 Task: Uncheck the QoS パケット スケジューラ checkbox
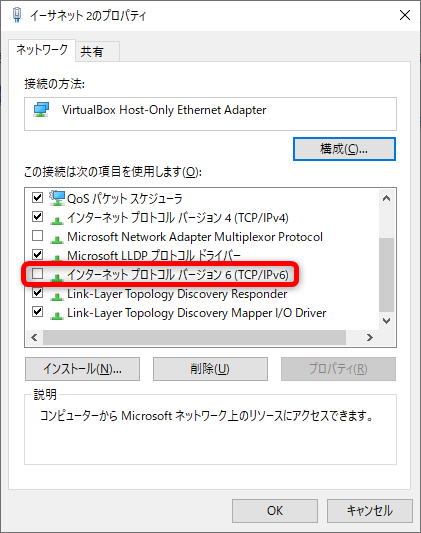37,197
